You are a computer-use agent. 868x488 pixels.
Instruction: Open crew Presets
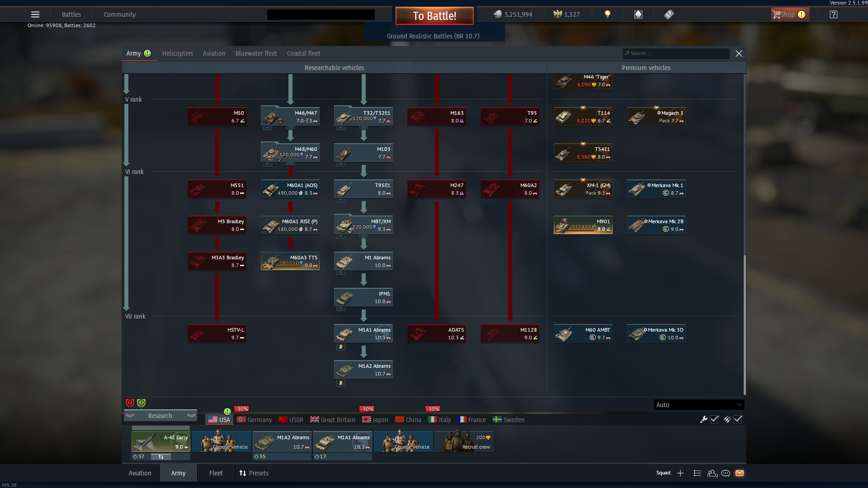coord(254,473)
